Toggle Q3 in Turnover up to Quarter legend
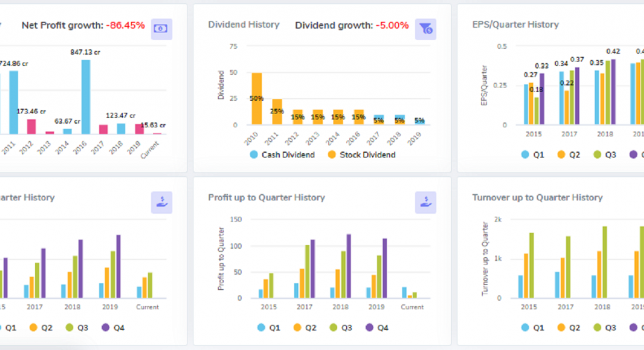 pos(604,328)
